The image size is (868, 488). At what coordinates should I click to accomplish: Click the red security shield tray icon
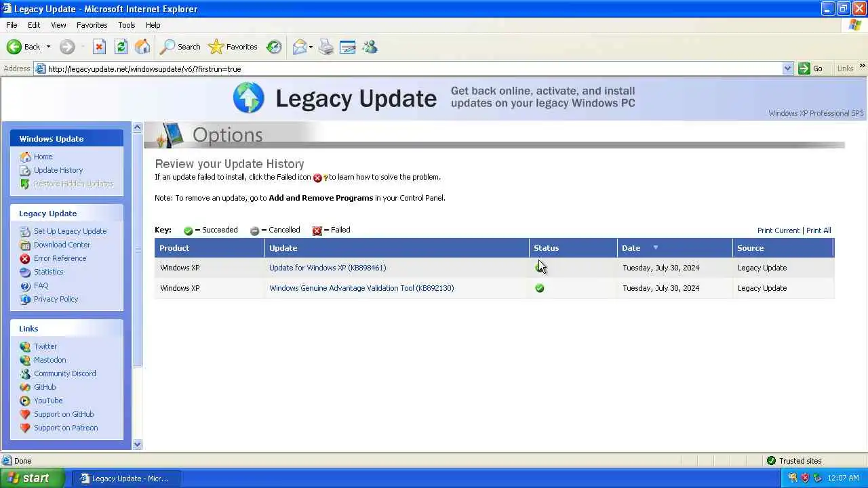click(x=805, y=478)
